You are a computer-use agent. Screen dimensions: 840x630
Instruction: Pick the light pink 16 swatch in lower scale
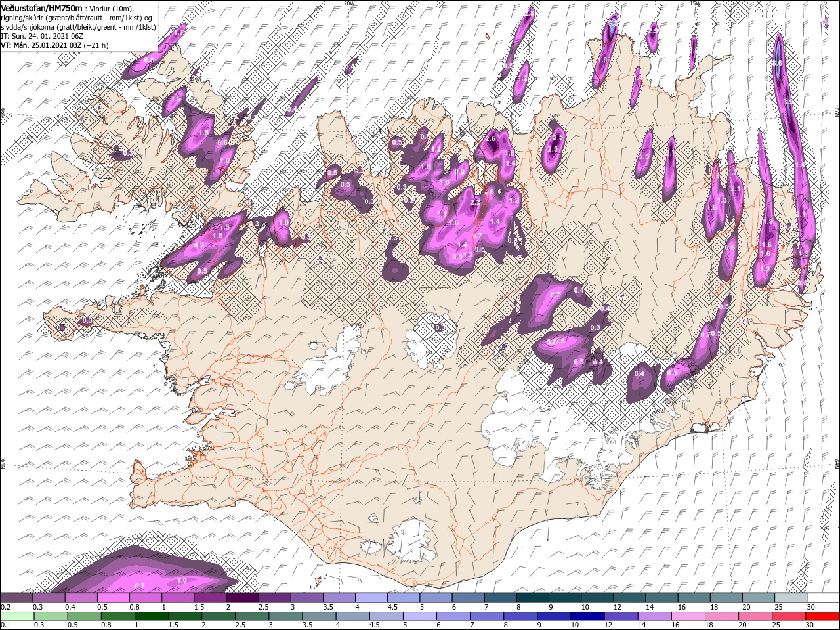[687, 616]
